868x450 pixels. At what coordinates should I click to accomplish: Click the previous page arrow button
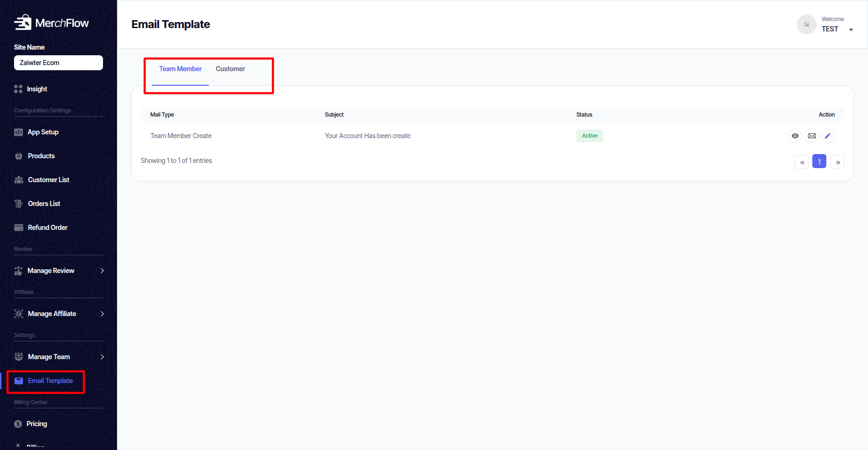coord(802,162)
